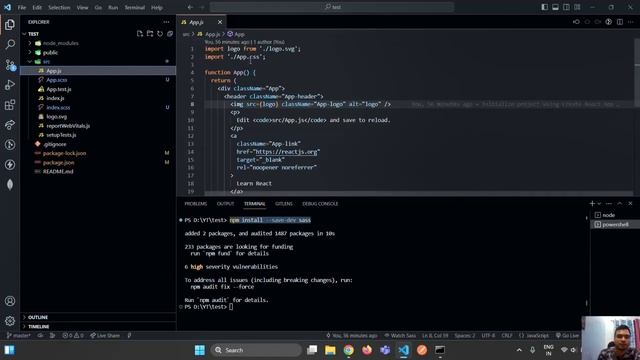The height and width of the screenshot is (360, 640).
Task: Open index.scss in the file tree
Action: tap(98, 107)
